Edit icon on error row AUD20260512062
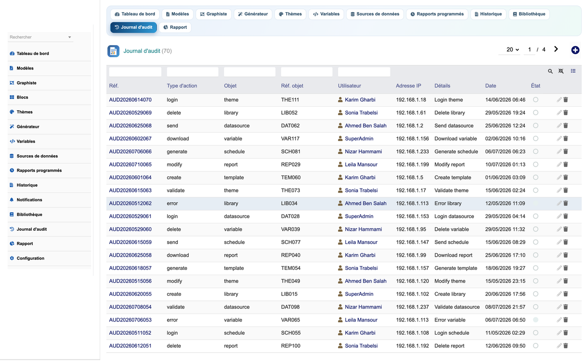Screen dimensions: 588x364 click(x=559, y=203)
